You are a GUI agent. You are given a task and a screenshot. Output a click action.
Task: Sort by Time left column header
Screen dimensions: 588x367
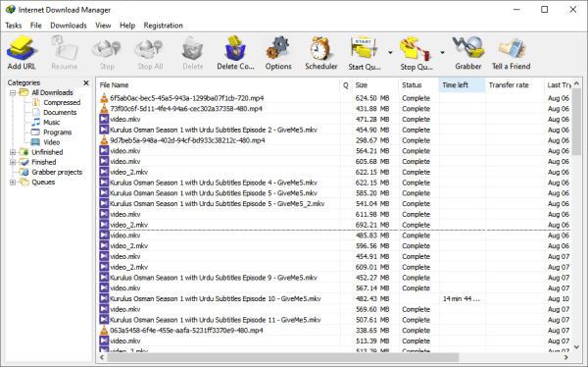(x=462, y=85)
